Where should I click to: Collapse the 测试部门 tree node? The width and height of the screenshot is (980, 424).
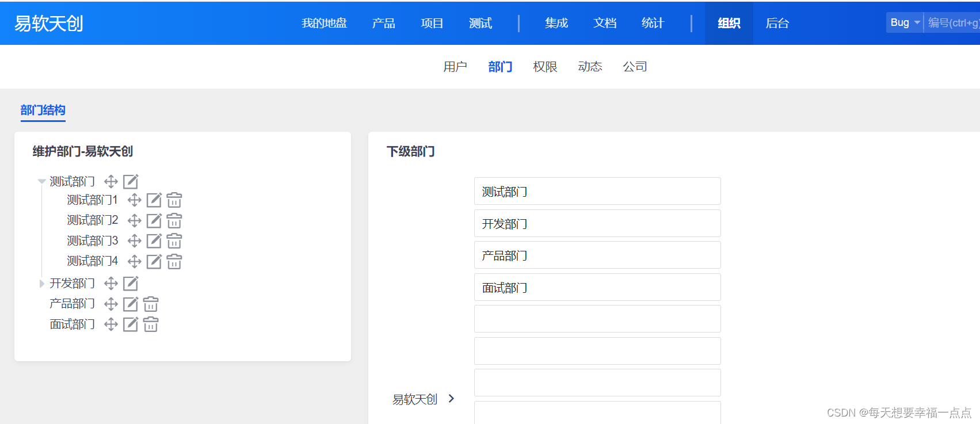point(41,182)
